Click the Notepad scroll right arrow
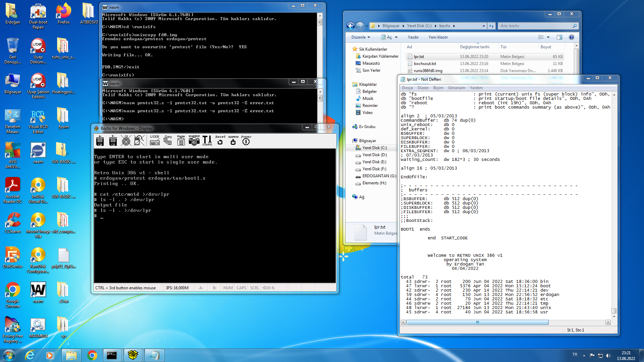644x362 pixels. (608, 322)
